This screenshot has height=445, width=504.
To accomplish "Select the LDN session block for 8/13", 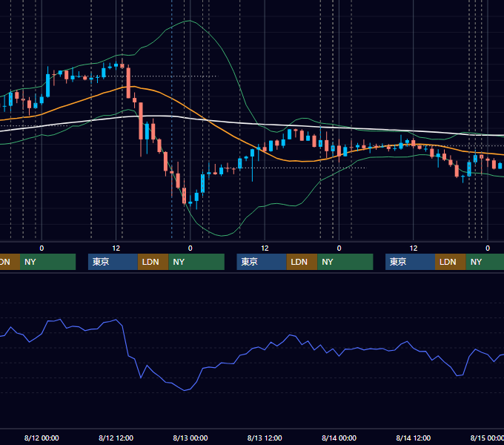I will tap(302, 262).
